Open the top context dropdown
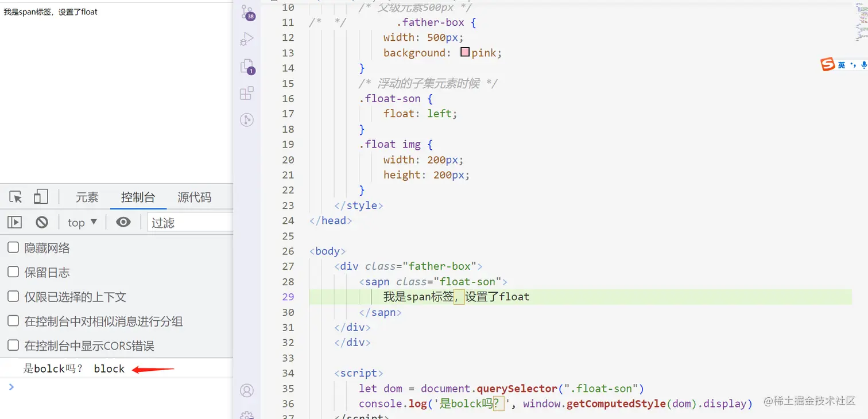Image resolution: width=868 pixels, height=419 pixels. pos(83,222)
